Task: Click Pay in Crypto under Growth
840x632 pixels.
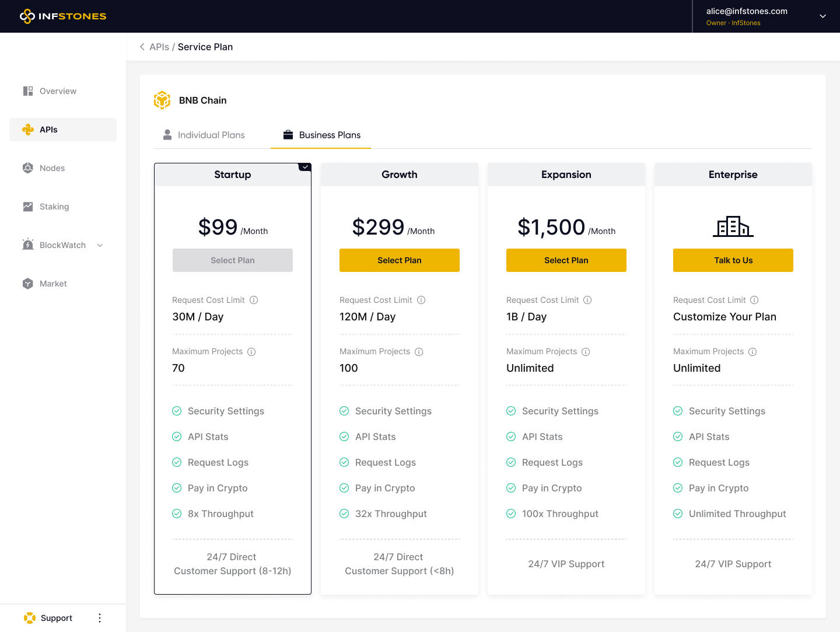Action: pyautogui.click(x=385, y=488)
